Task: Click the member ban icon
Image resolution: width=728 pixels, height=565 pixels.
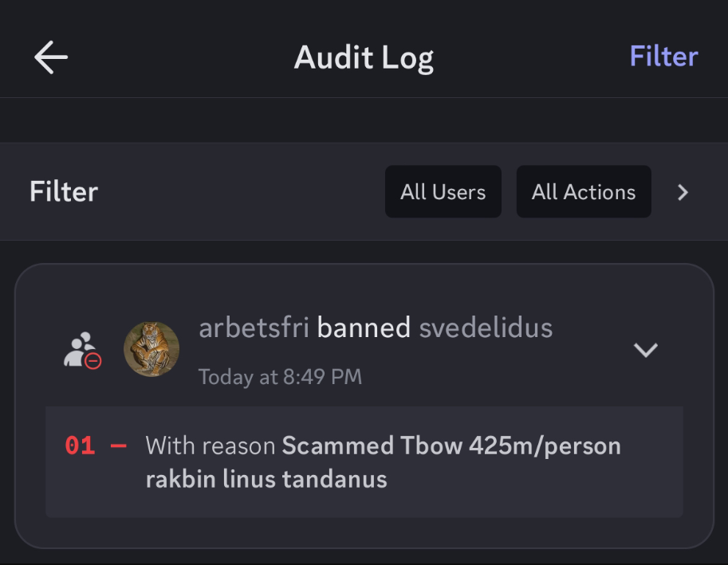Action: coord(81,350)
